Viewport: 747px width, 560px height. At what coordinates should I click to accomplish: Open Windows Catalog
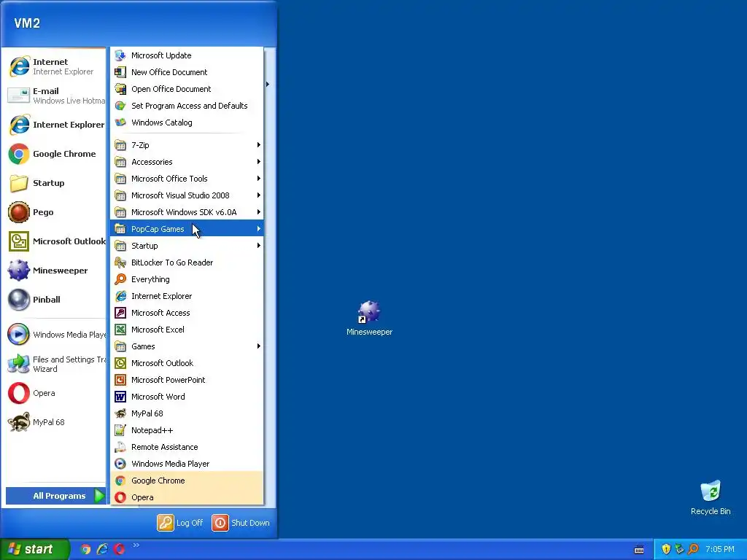pos(186,122)
